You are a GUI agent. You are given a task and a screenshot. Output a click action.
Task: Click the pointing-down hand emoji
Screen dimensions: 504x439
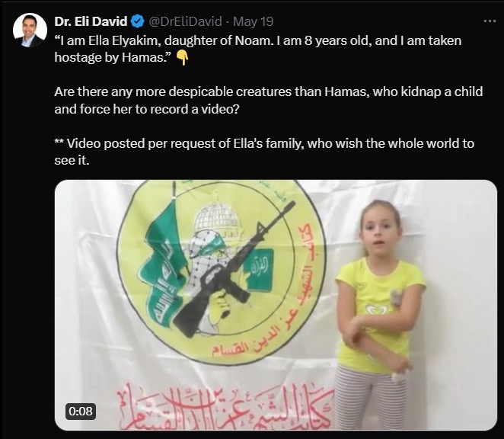pos(183,58)
